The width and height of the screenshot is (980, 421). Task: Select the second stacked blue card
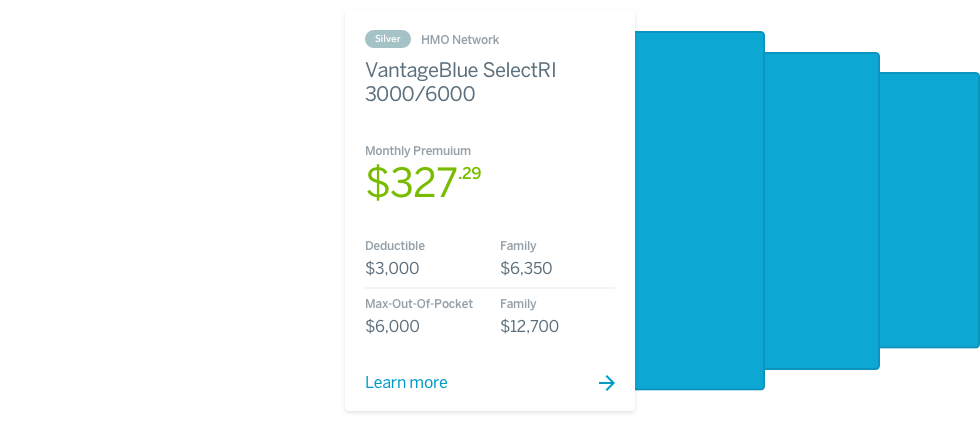click(x=822, y=210)
